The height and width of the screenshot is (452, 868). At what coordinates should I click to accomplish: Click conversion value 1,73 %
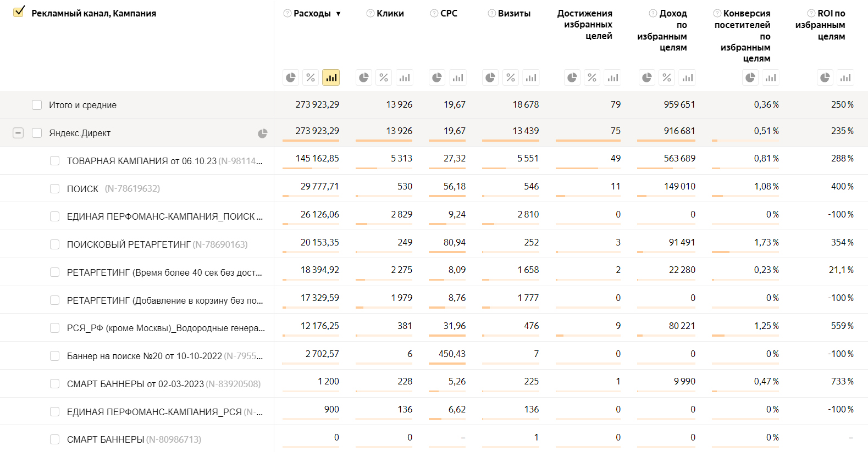(766, 242)
